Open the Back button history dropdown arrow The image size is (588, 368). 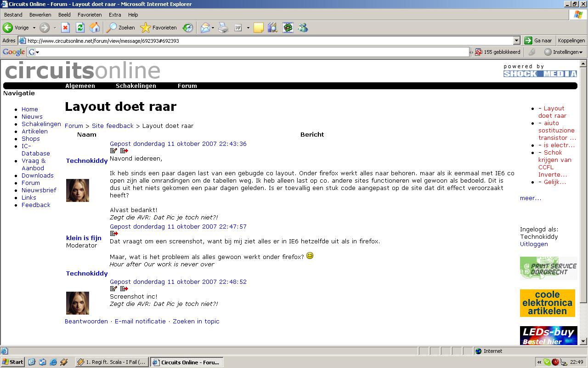click(34, 28)
